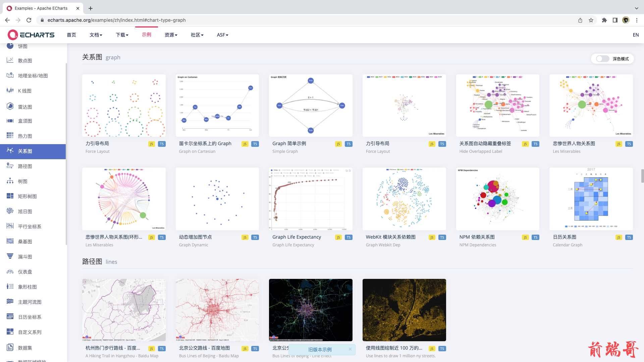The height and width of the screenshot is (362, 644).
Task: Select the 示例 navigation item
Action: click(147, 35)
